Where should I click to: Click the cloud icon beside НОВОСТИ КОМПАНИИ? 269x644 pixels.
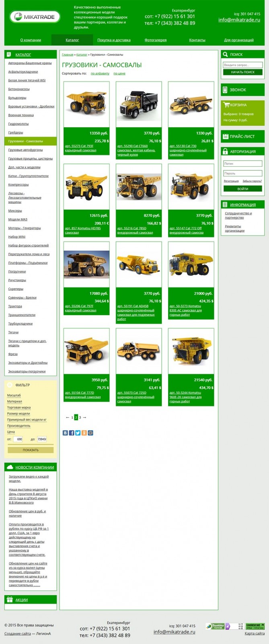pos(10,467)
